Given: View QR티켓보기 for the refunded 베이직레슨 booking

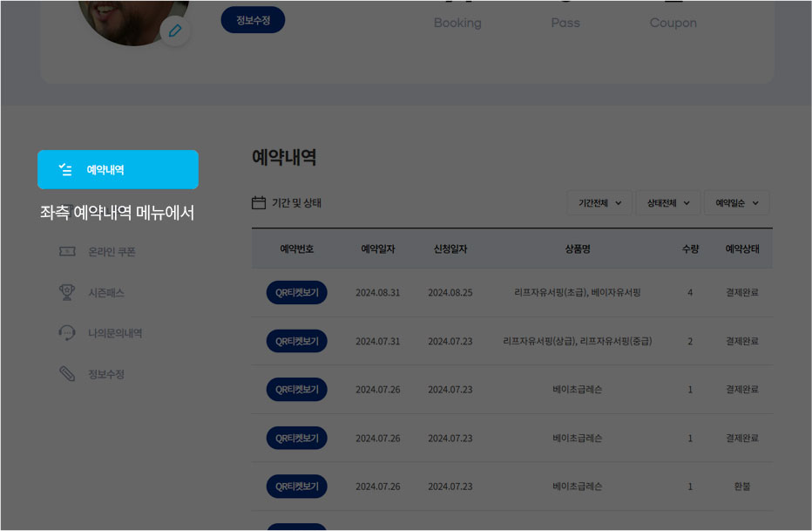Looking at the screenshot, I should pyautogui.click(x=296, y=486).
